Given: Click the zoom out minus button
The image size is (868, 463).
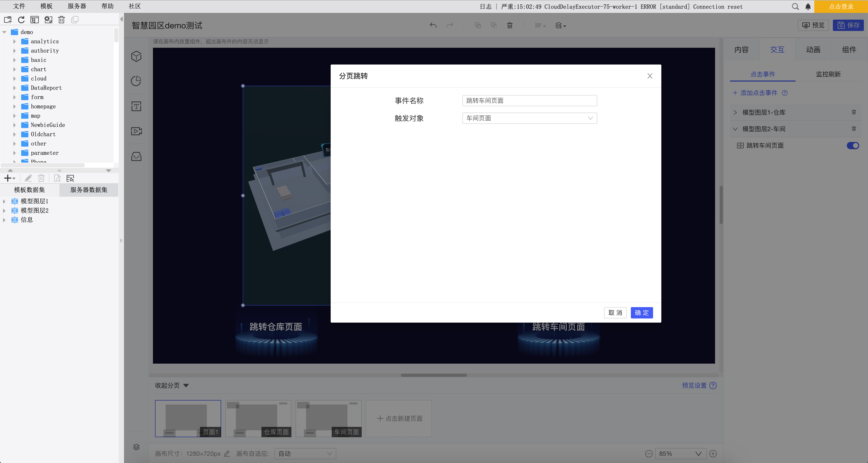Looking at the screenshot, I should [x=649, y=453].
